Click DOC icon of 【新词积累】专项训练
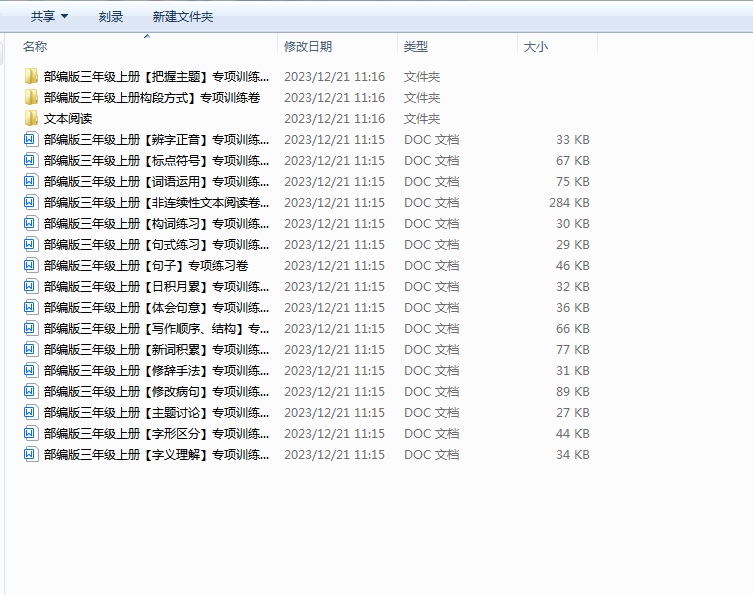The image size is (753, 595). point(30,350)
